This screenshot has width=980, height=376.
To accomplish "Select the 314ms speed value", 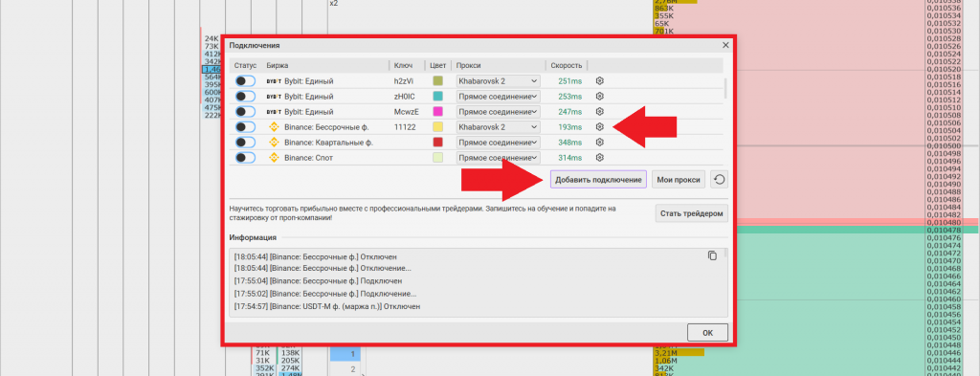I will [570, 158].
